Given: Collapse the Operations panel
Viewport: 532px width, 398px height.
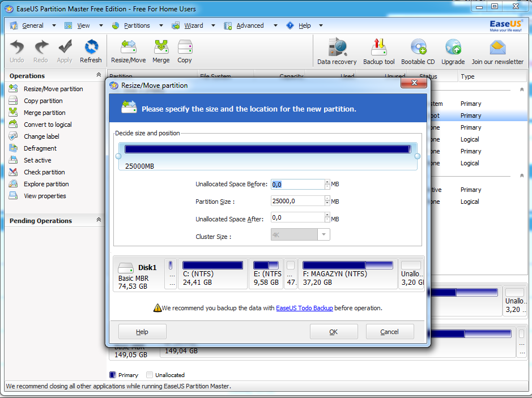Looking at the screenshot, I should click(99, 75).
